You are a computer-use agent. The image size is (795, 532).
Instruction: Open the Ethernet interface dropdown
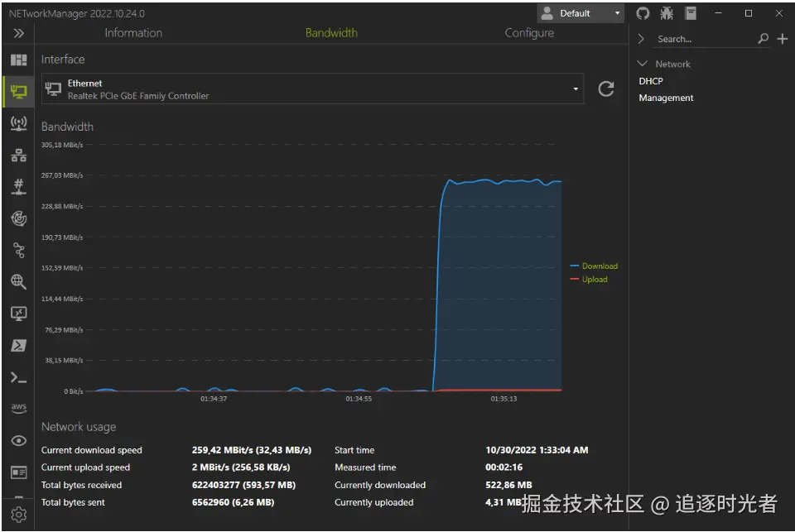pyautogui.click(x=312, y=89)
